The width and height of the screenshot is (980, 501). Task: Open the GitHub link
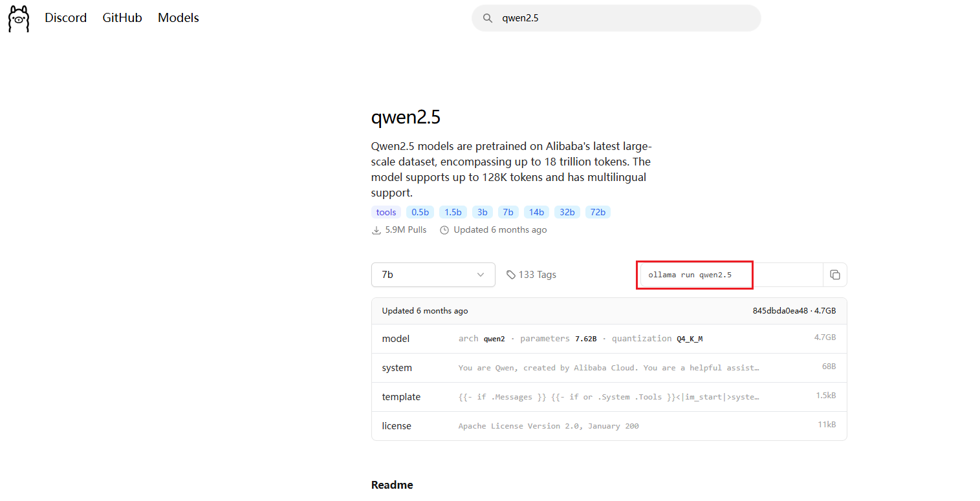pyautogui.click(x=122, y=18)
